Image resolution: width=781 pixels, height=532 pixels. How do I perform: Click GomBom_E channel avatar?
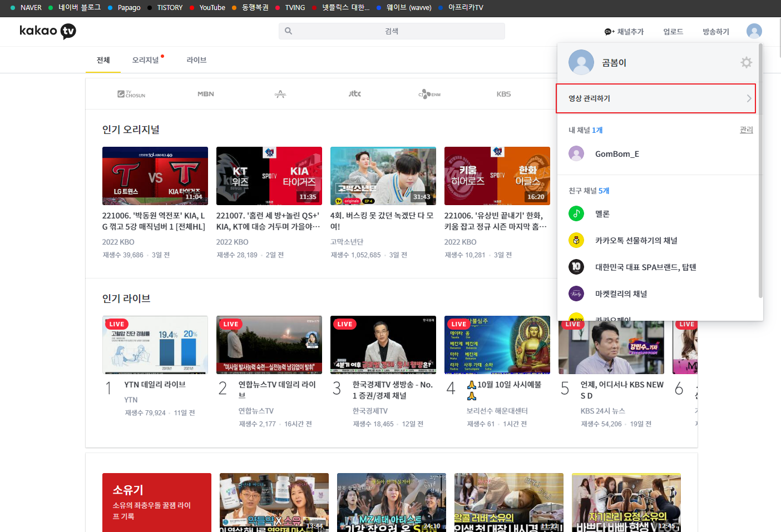(x=576, y=154)
